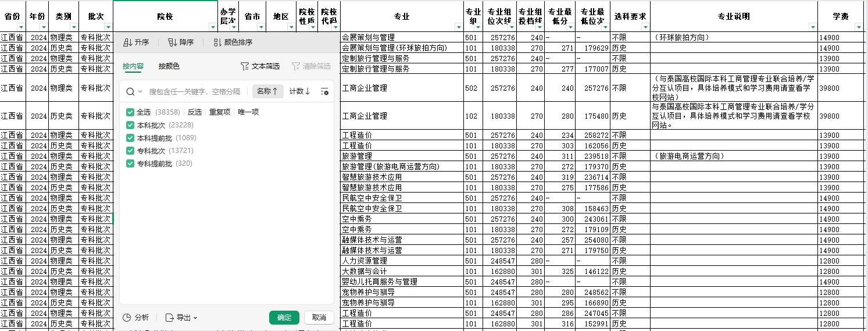The width and height of the screenshot is (868, 331).
Task: Sort descending with 降序 icon
Action: tap(172, 42)
